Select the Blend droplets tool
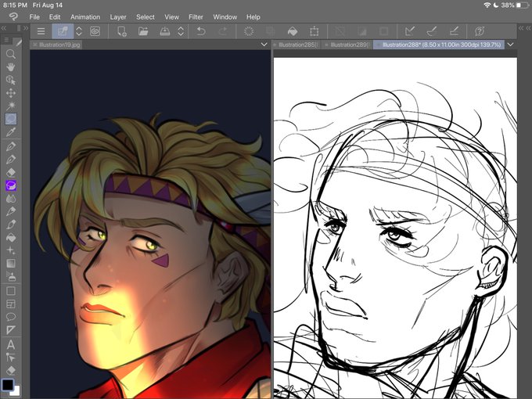The image size is (532, 399). tap(11, 199)
